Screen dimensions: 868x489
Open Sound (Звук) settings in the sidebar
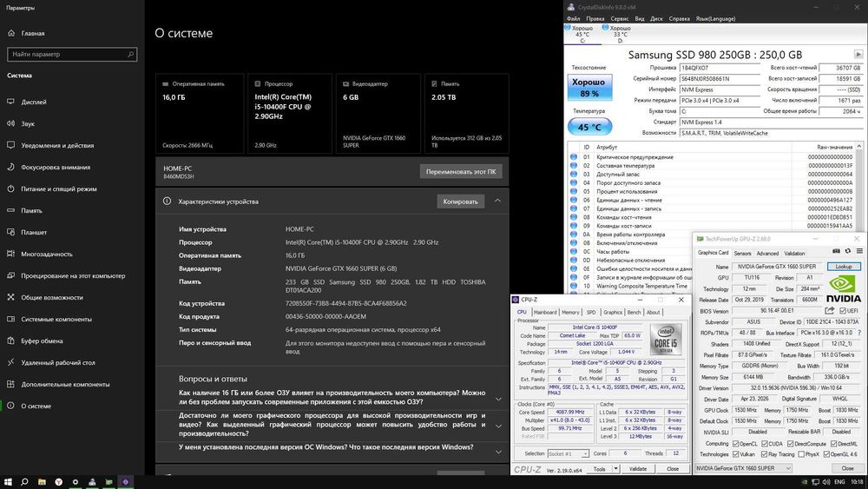(x=28, y=123)
